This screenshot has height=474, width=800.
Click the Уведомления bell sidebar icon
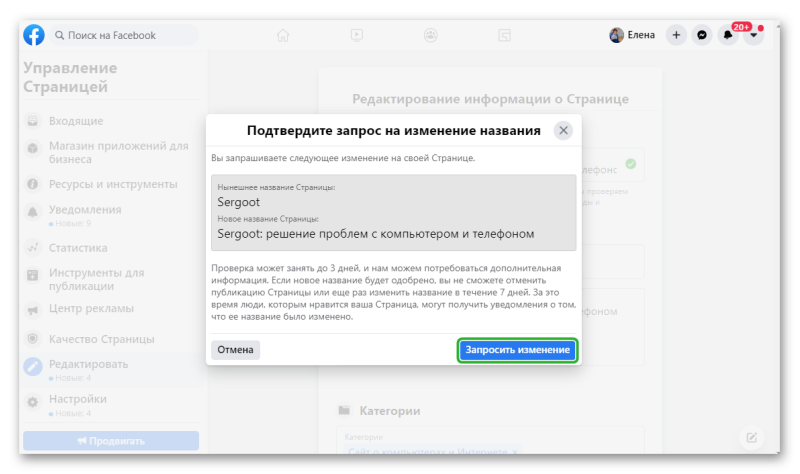[x=33, y=212]
